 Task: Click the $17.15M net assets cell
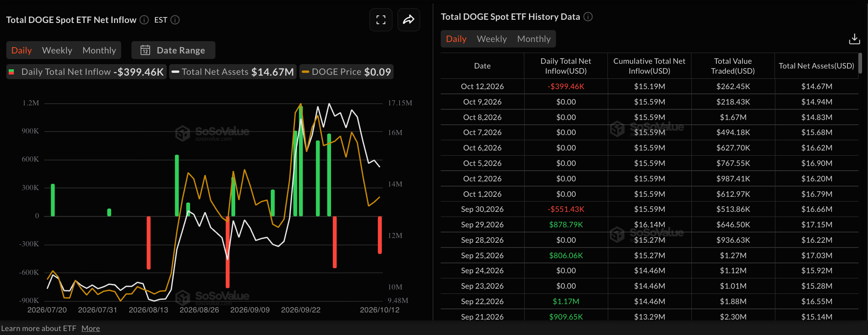coord(817,225)
